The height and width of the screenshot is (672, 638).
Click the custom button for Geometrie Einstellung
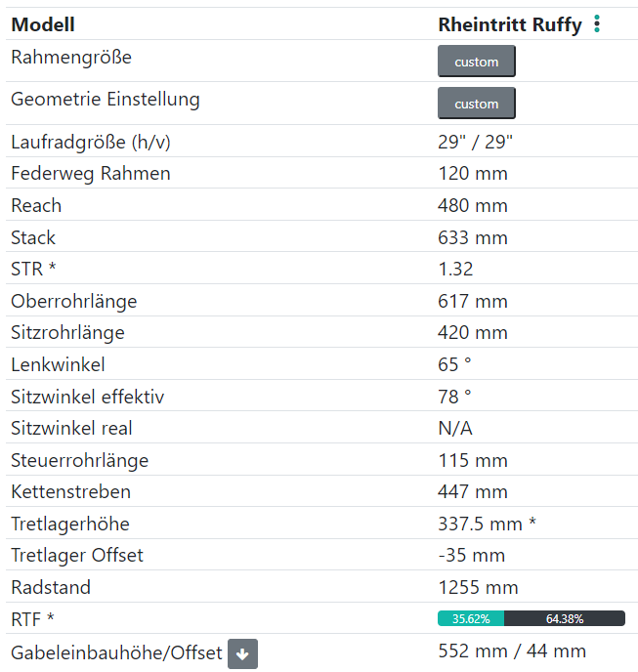(476, 104)
